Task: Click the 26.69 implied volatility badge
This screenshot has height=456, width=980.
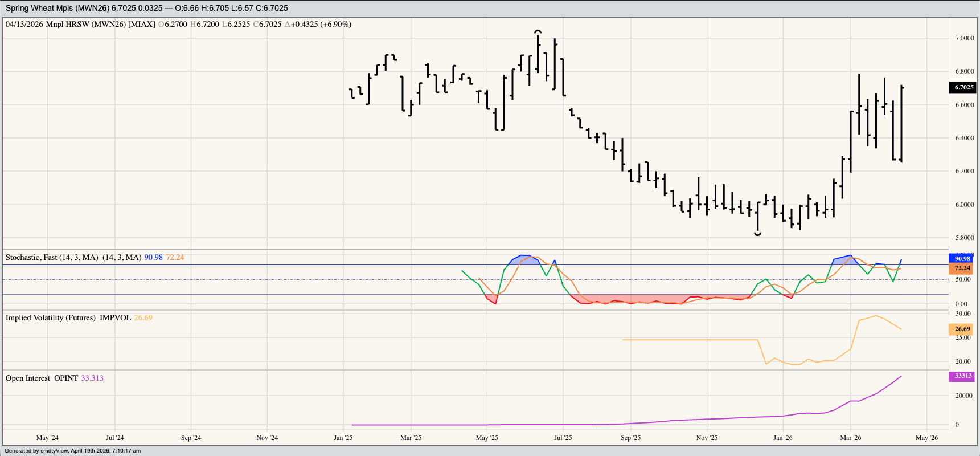Action: [962, 329]
